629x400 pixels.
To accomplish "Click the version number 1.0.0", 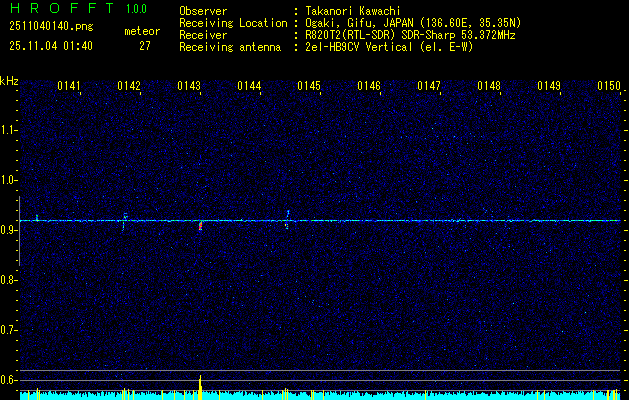I will (x=136, y=9).
